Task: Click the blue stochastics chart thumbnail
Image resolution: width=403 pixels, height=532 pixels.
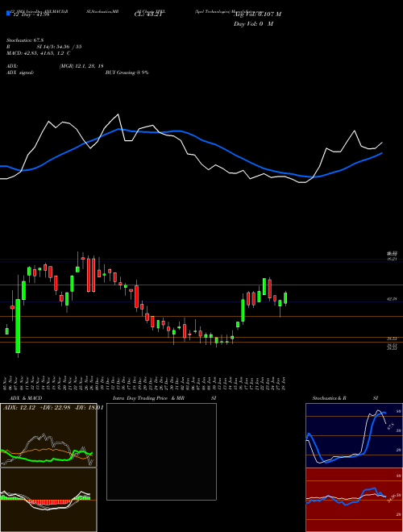Action: [x=354, y=435]
